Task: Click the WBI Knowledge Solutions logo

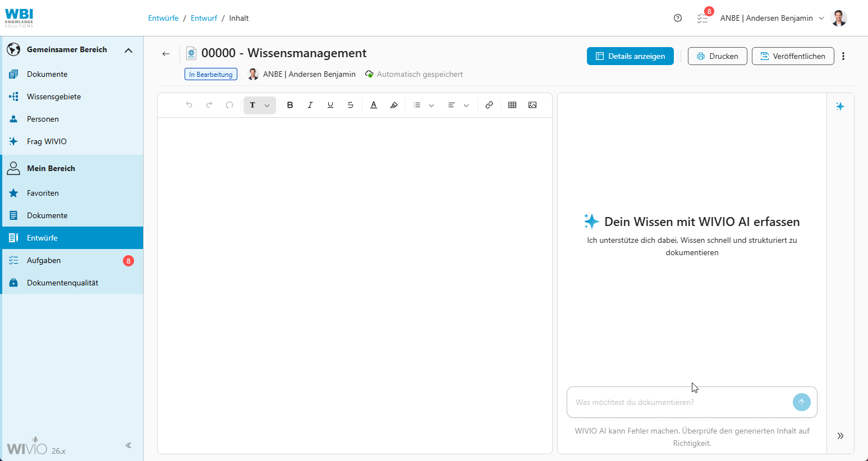Action: click(19, 18)
